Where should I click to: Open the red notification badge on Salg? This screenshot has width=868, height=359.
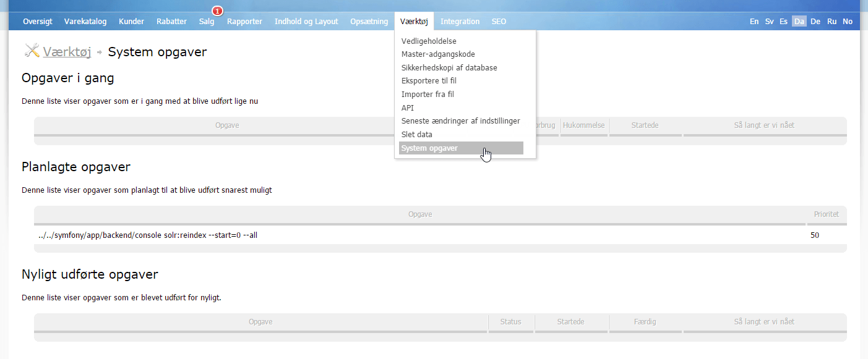[217, 11]
